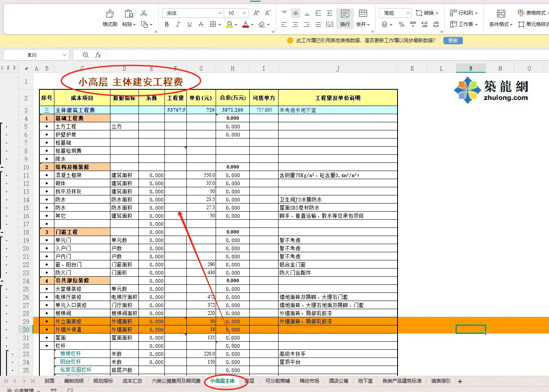This screenshot has width=549, height=392.
Task: Click the zoom magnifier icon beside name box
Action: point(86,55)
